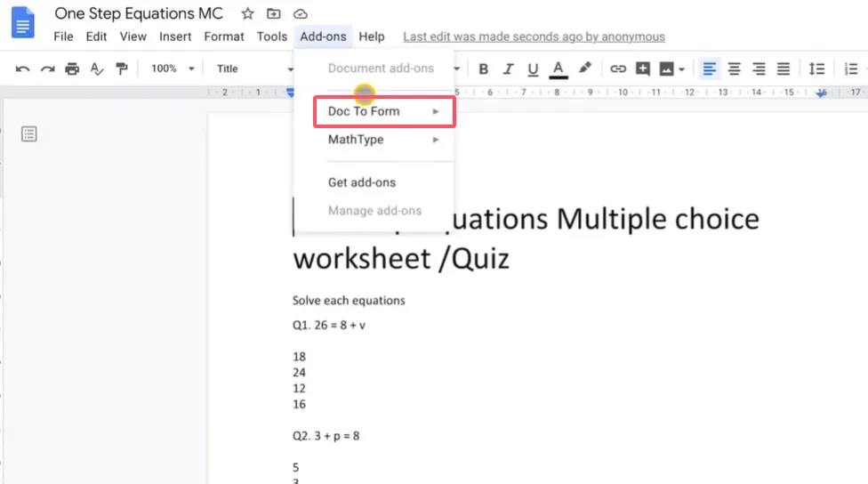The image size is (868, 484).
Task: Open the last edit history link
Action: [534, 36]
